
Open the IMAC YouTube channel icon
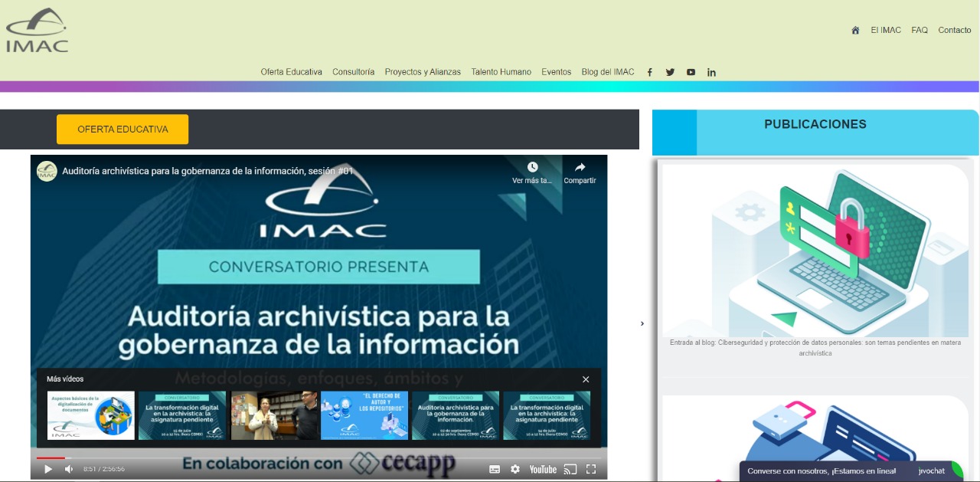[x=691, y=72]
